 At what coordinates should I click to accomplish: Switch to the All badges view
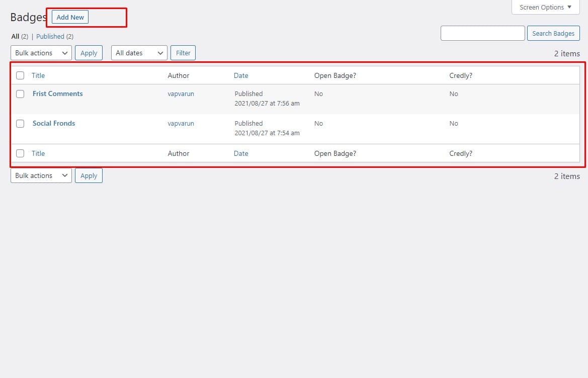click(15, 36)
